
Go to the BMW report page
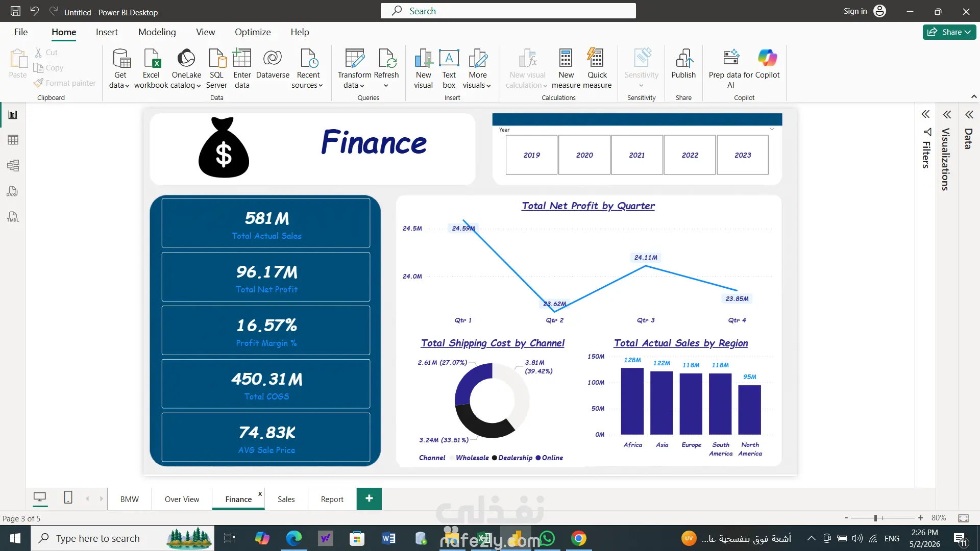[130, 499]
